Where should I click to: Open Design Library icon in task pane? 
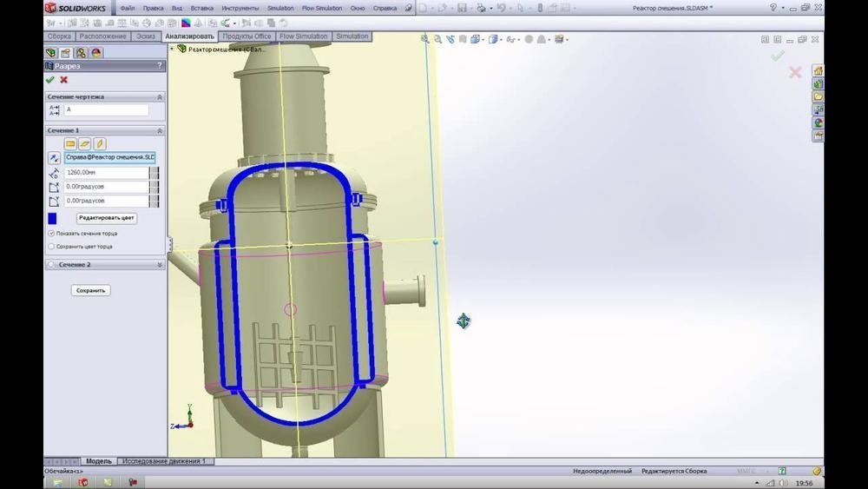pos(818,83)
